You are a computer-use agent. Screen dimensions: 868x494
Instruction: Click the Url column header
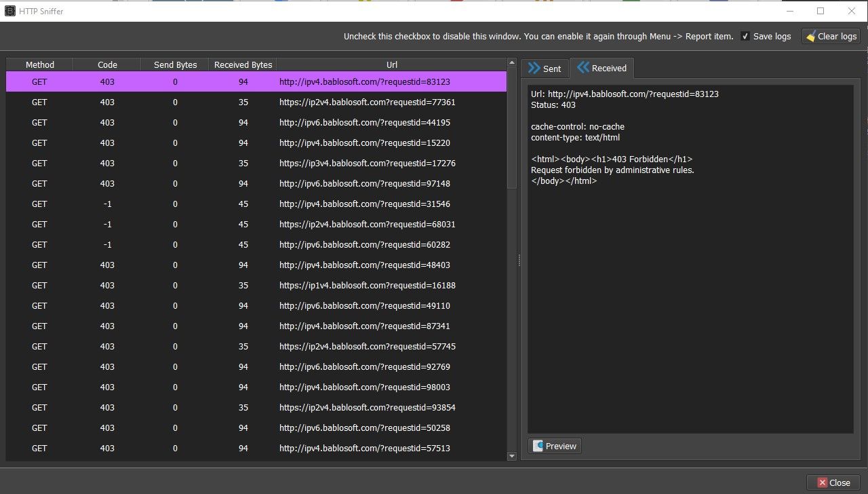point(392,64)
